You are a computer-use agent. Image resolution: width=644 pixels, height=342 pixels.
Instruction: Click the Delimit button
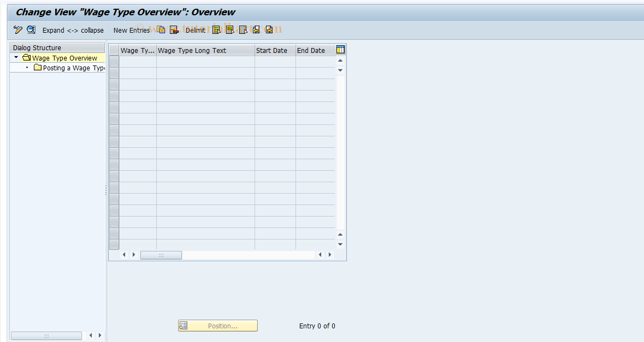[195, 31]
